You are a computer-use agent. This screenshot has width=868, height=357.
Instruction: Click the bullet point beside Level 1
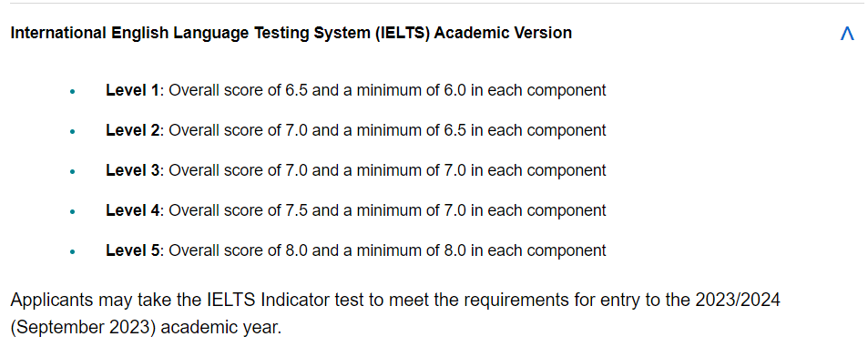tap(73, 91)
